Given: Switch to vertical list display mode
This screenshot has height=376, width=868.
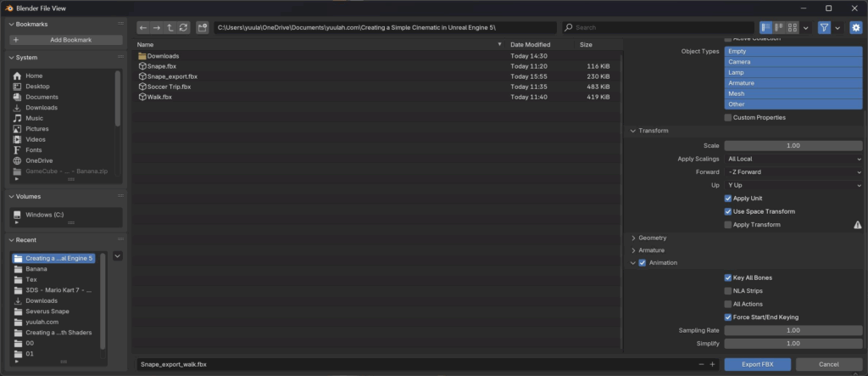Looking at the screenshot, I should pyautogui.click(x=766, y=28).
